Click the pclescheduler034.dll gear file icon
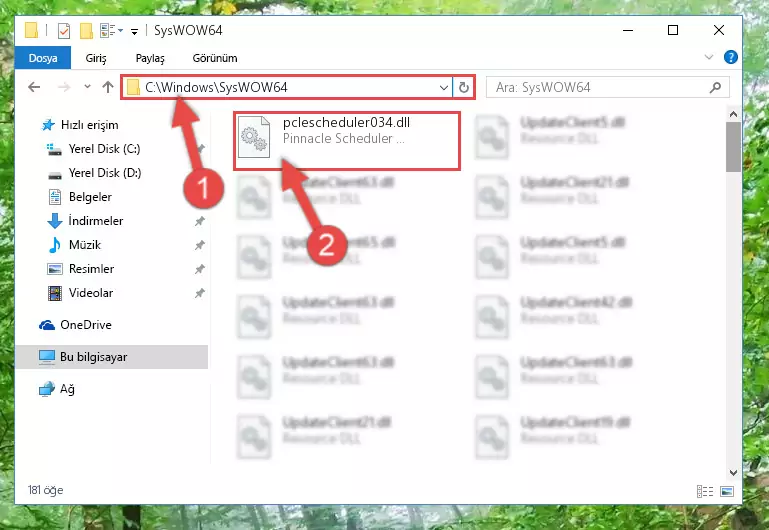Screen dimensions: 769x530 254,137
